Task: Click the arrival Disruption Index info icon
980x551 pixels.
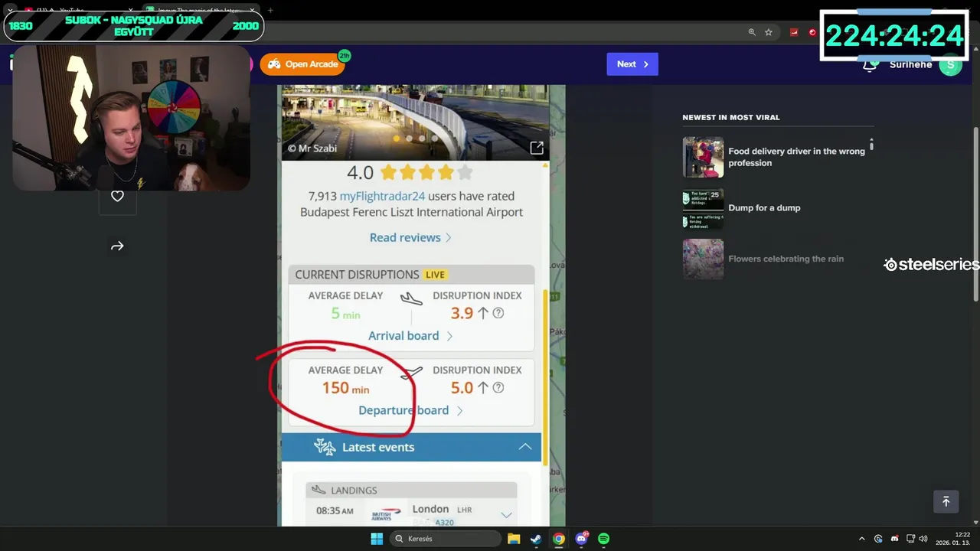Action: pos(498,313)
